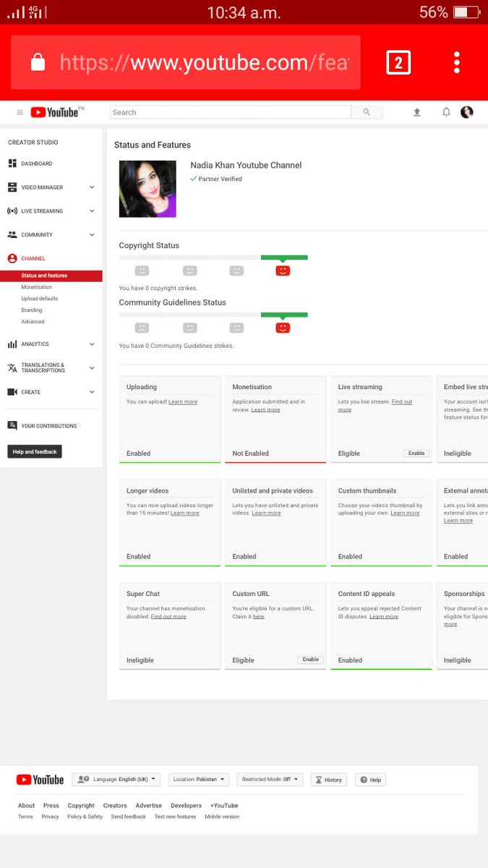Expand the Create section
The height and width of the screenshot is (868, 488).
(x=92, y=392)
